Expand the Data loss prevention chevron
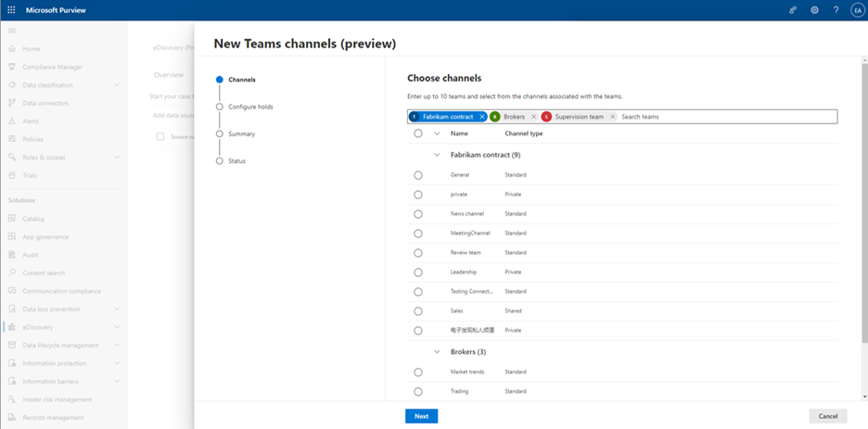The image size is (868, 429). [116, 309]
